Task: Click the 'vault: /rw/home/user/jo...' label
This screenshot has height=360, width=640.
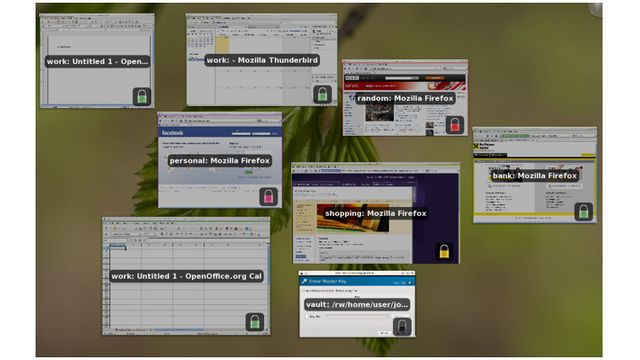Action: pyautogui.click(x=357, y=304)
